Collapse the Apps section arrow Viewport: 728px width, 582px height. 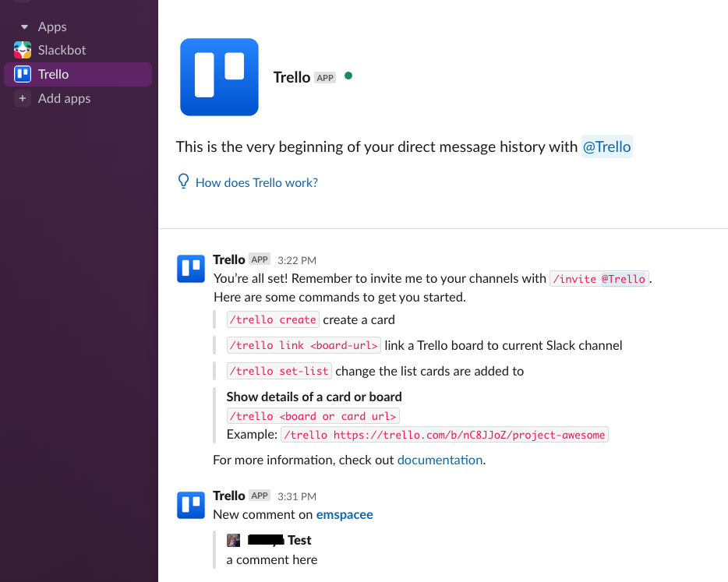tap(25, 27)
